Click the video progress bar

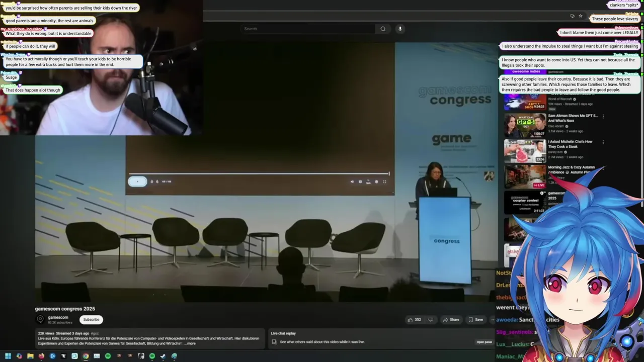point(259,174)
